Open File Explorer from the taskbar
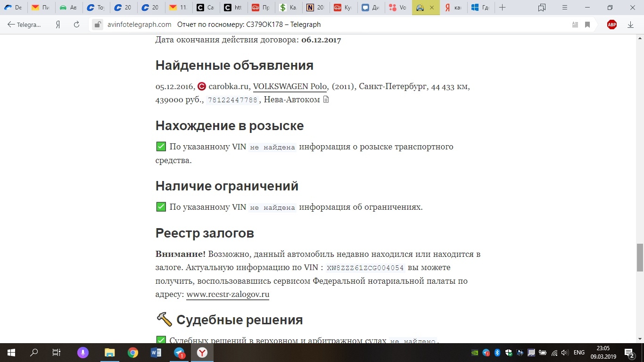Viewport: 644px width, 362px height. point(109,353)
